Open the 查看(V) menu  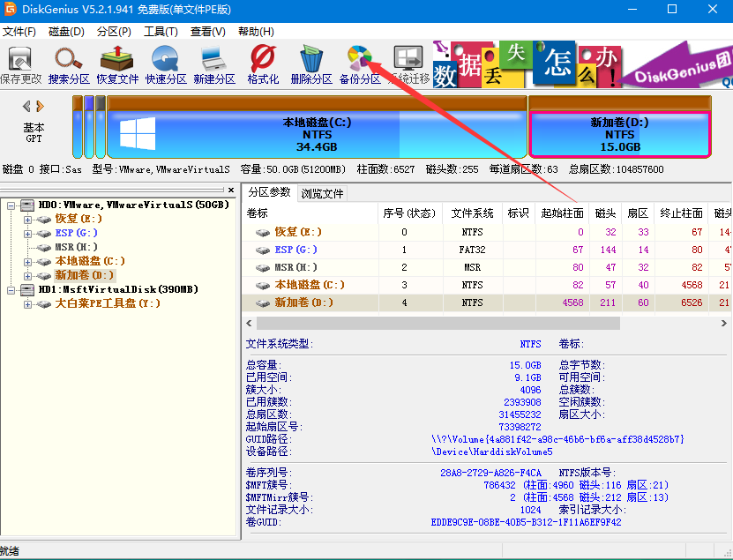point(208,32)
